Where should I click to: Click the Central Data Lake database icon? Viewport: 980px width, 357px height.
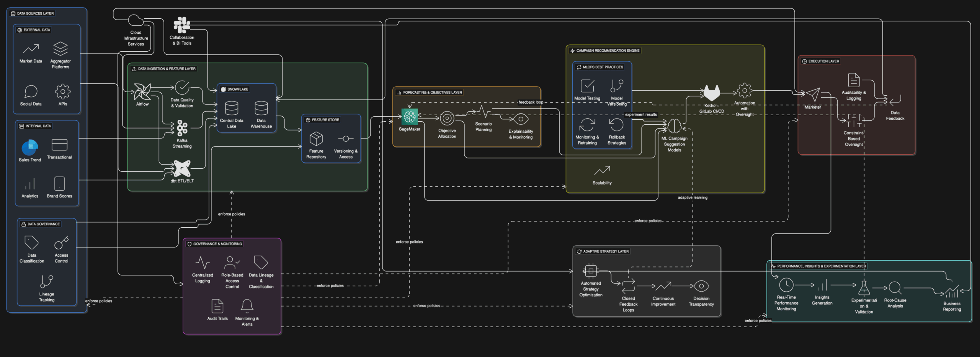tap(232, 108)
